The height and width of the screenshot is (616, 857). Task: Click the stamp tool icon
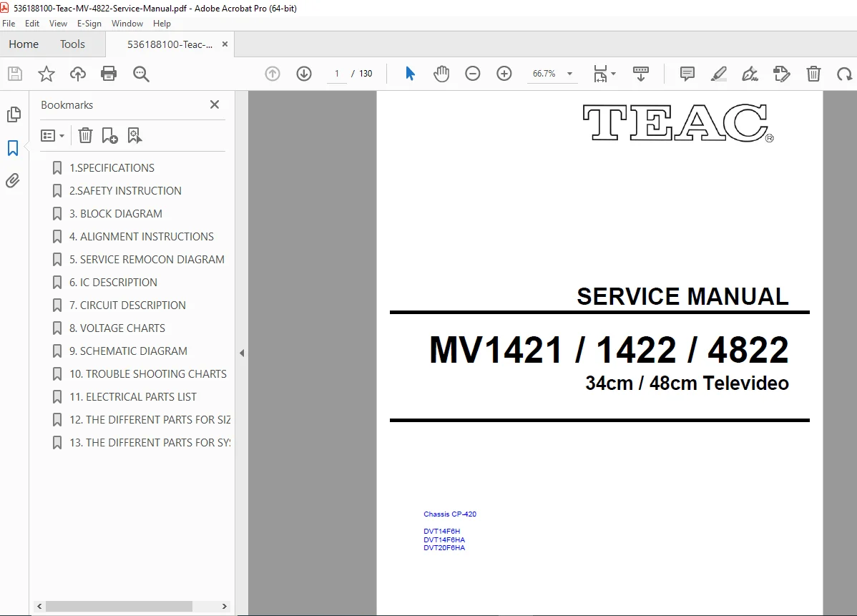pyautogui.click(x=782, y=73)
